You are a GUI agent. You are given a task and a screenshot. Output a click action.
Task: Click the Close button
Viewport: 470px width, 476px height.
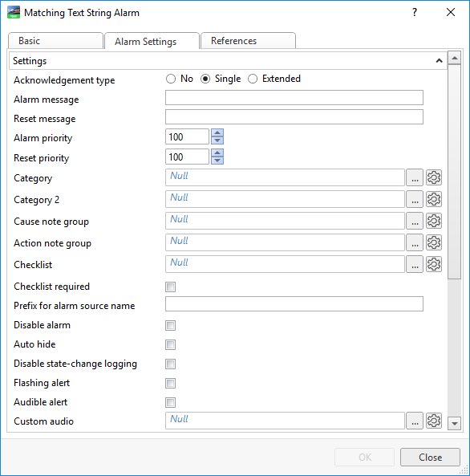click(430, 458)
